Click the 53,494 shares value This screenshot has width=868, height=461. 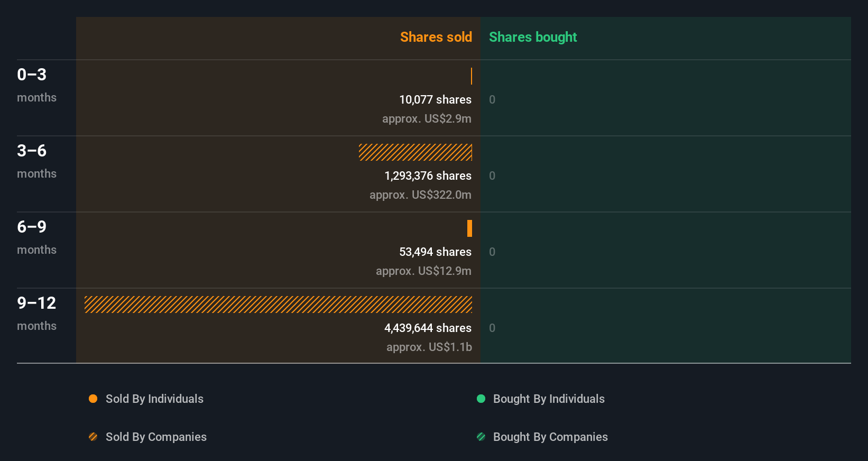click(435, 252)
